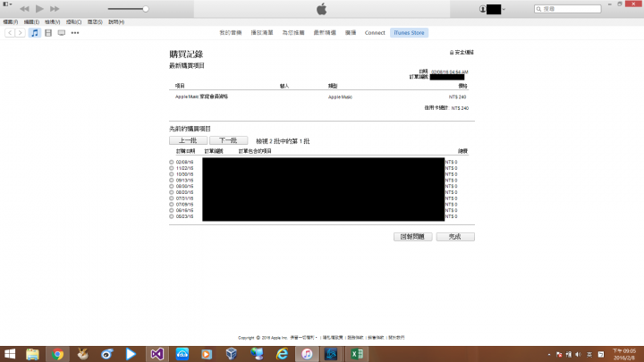Open the taskbar clock and date
Image resolution: width=644 pixels, height=362 pixels.
624,354
